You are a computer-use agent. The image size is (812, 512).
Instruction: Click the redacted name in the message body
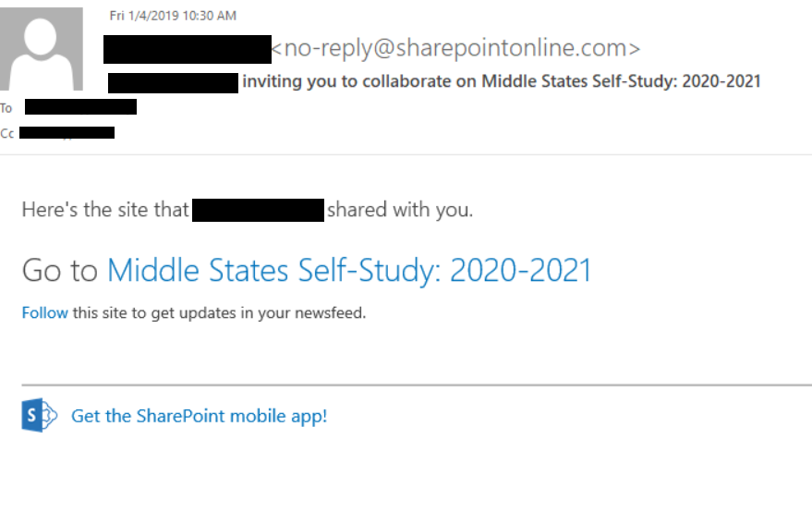258,210
